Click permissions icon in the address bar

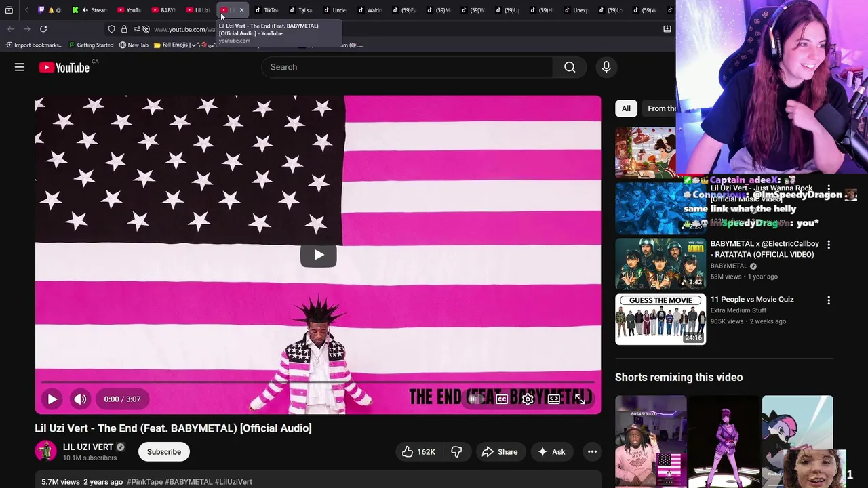136,29
